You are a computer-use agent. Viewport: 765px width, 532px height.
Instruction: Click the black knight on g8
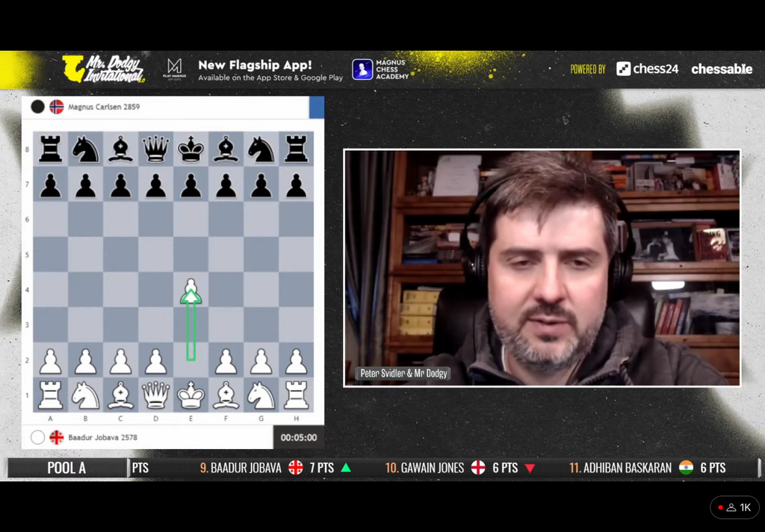261,149
